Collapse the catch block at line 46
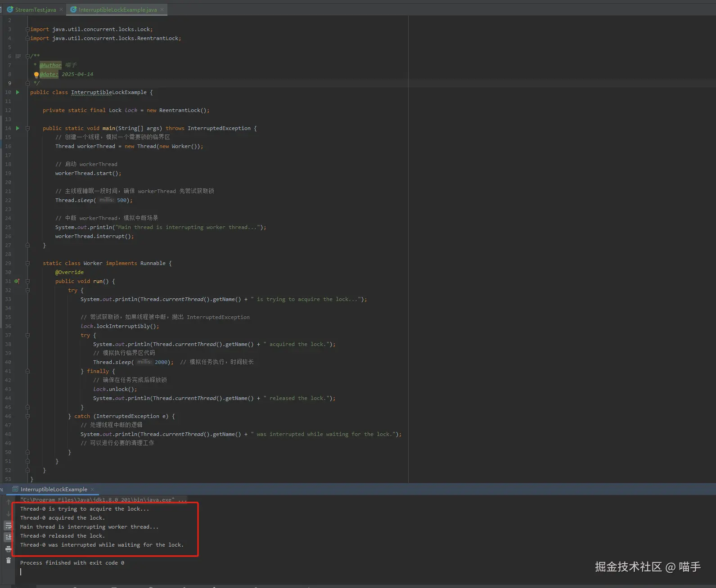Screen dimensions: 716x588 pos(27,416)
